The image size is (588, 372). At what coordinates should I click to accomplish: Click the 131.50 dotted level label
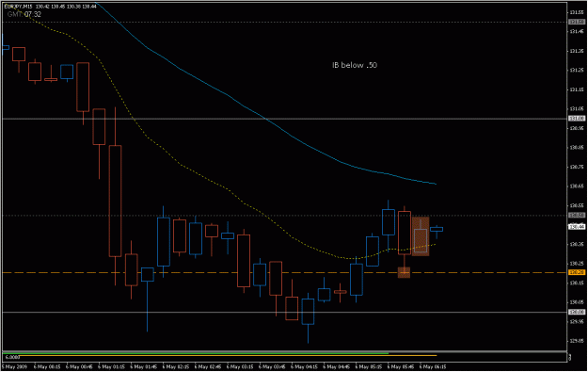(x=577, y=23)
